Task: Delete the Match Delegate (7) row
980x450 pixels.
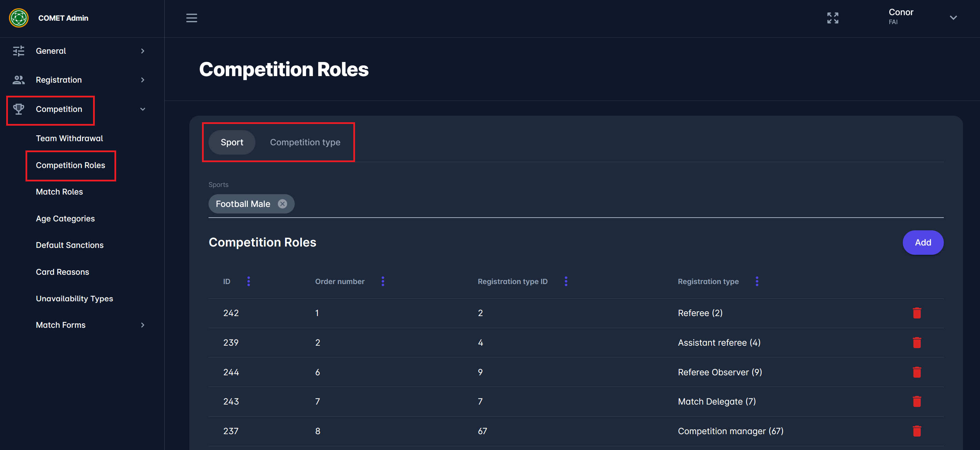Action: coord(917,401)
